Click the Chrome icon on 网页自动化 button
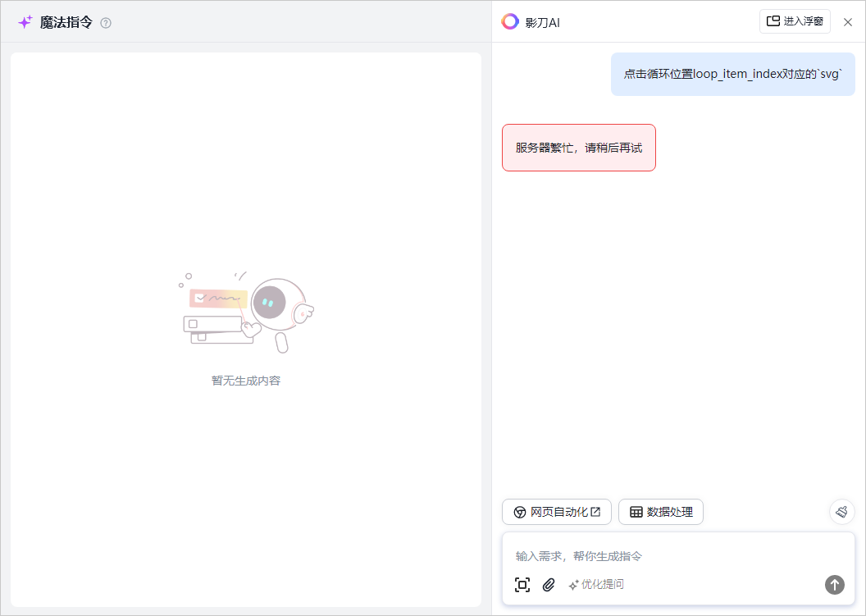Image resolution: width=866 pixels, height=616 pixels. pyautogui.click(x=520, y=512)
